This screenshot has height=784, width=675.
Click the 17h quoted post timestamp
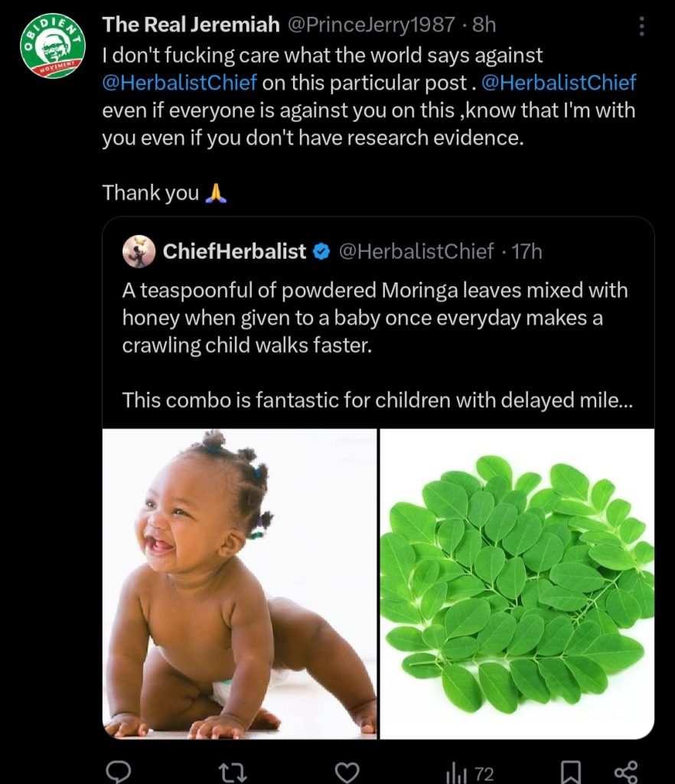pos(527,251)
